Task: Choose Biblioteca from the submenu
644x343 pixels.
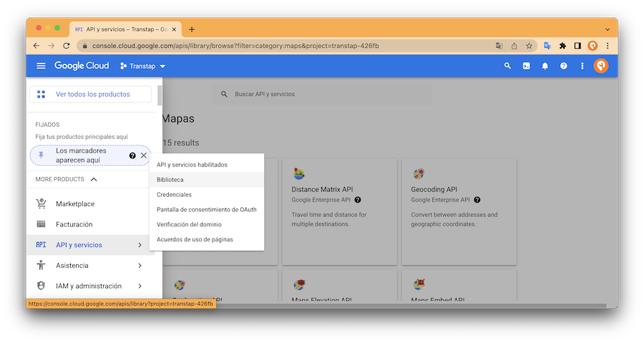Action: pos(207,180)
